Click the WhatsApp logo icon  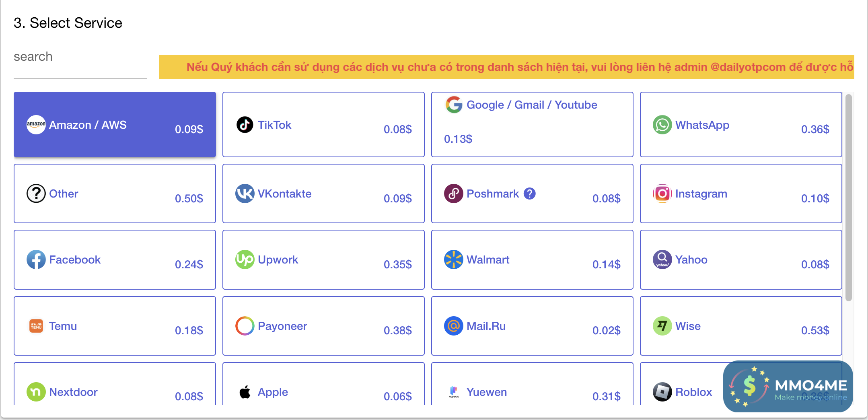[x=662, y=125]
